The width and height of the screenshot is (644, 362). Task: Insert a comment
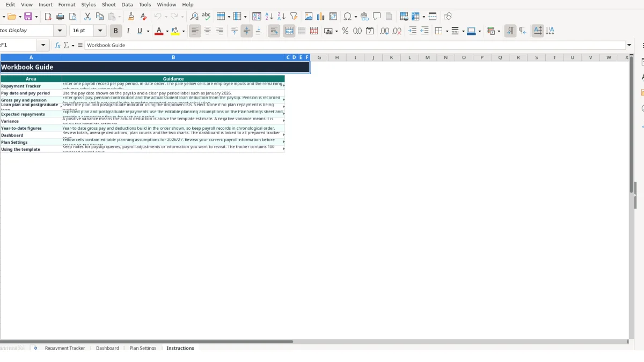coord(377,17)
